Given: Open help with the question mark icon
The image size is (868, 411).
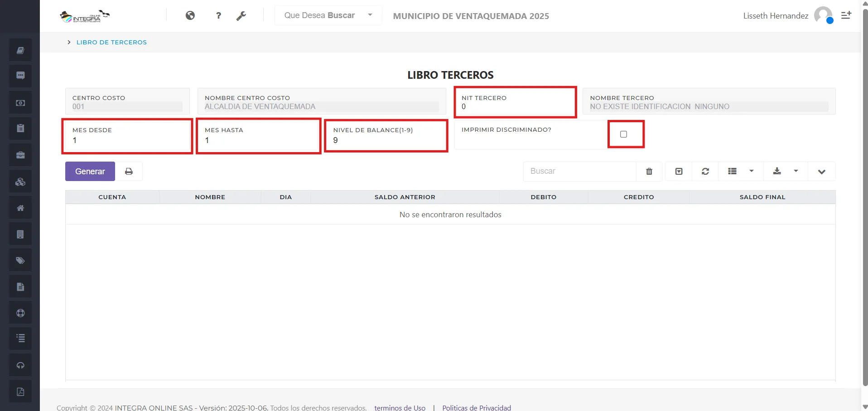Looking at the screenshot, I should (218, 15).
